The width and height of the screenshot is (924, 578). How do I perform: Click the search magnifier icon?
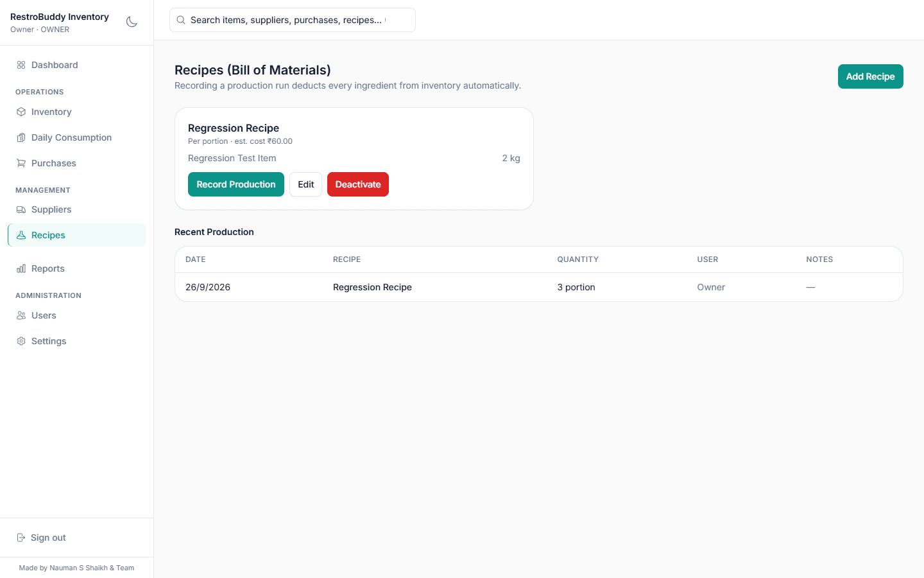click(181, 20)
